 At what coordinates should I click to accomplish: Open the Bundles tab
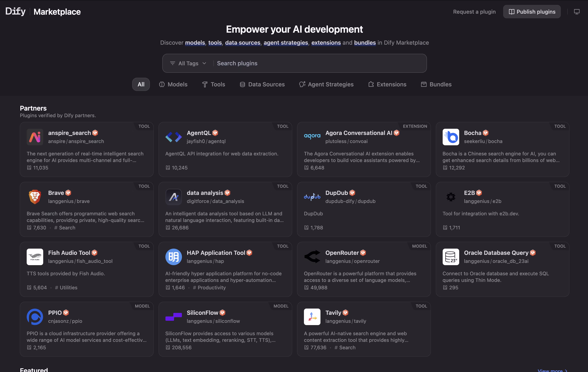tap(436, 84)
